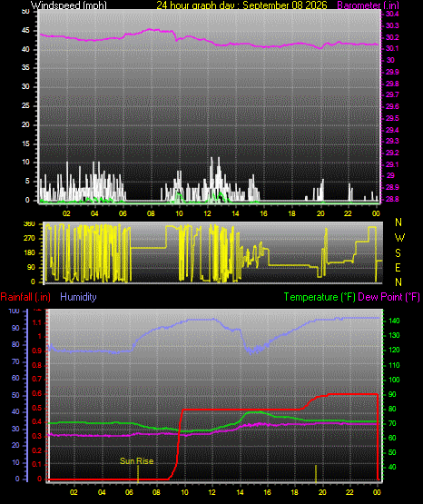Click the sunrise yellow marker line
Screen dimensions: 423x504
[138, 473]
